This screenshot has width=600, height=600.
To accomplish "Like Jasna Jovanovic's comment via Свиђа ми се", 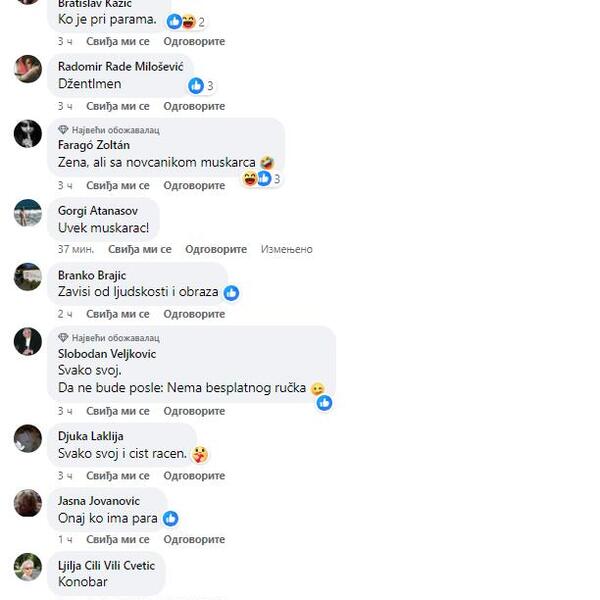I will [x=117, y=540].
